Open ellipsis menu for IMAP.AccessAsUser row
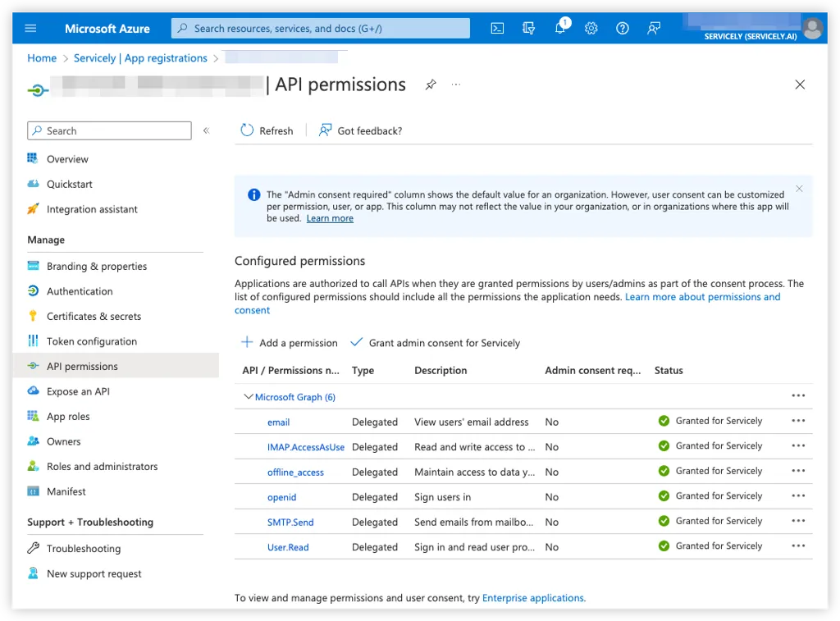Screen dimensions: 840x621 (798, 445)
